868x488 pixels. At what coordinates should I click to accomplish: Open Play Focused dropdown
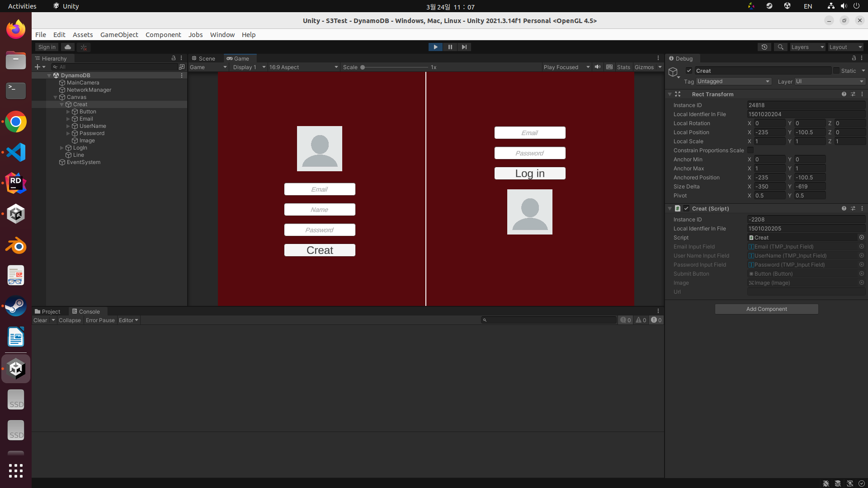[567, 67]
